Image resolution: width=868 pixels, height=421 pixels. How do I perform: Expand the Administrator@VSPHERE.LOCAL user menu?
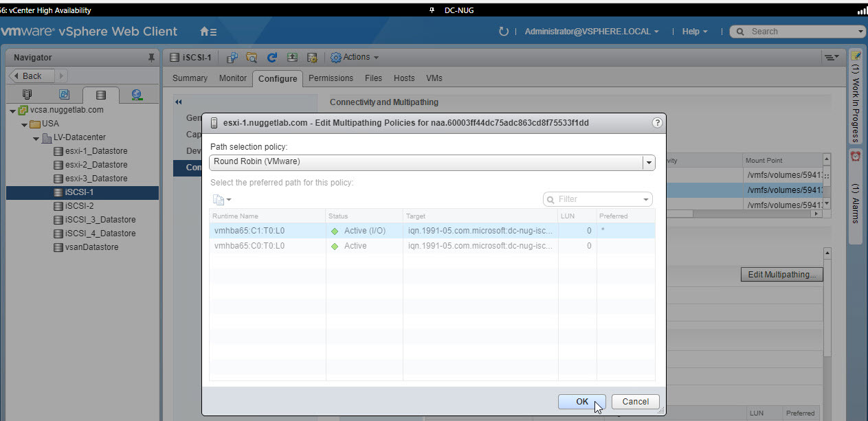(x=591, y=32)
